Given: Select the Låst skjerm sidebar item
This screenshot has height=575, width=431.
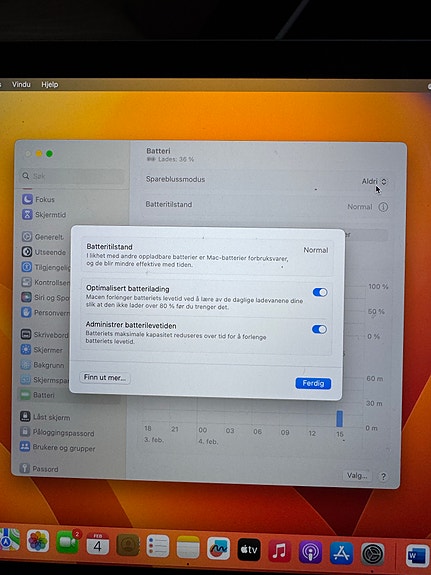Looking at the screenshot, I should [45, 417].
